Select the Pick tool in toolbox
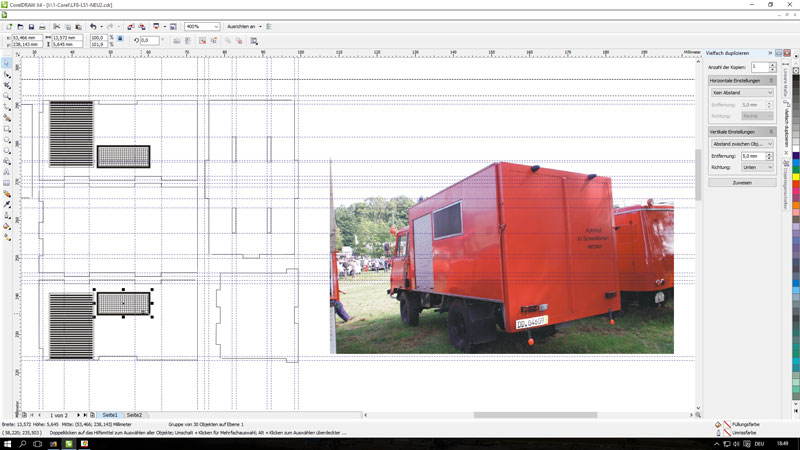Screen dimensions: 800x450 point(7,63)
